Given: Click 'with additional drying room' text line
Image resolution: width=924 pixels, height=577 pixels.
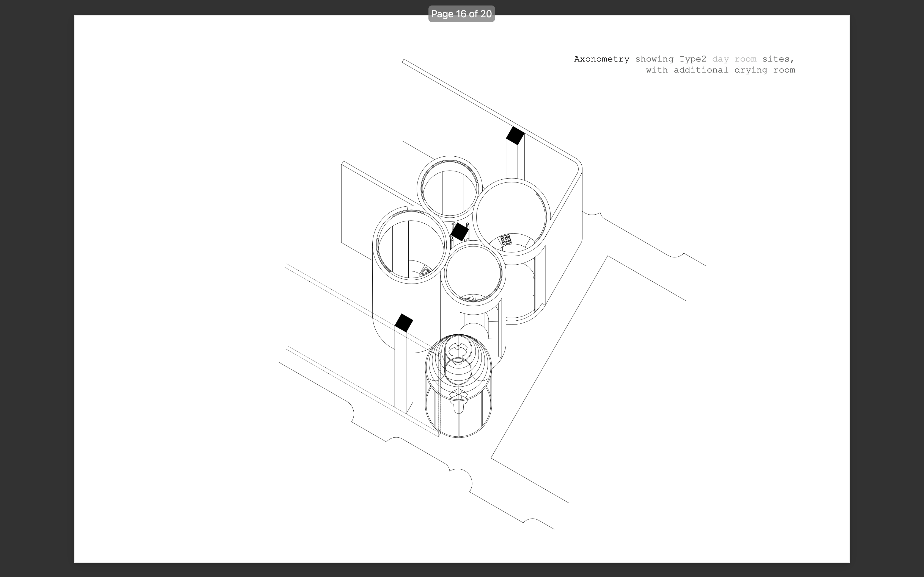Looking at the screenshot, I should (x=720, y=70).
